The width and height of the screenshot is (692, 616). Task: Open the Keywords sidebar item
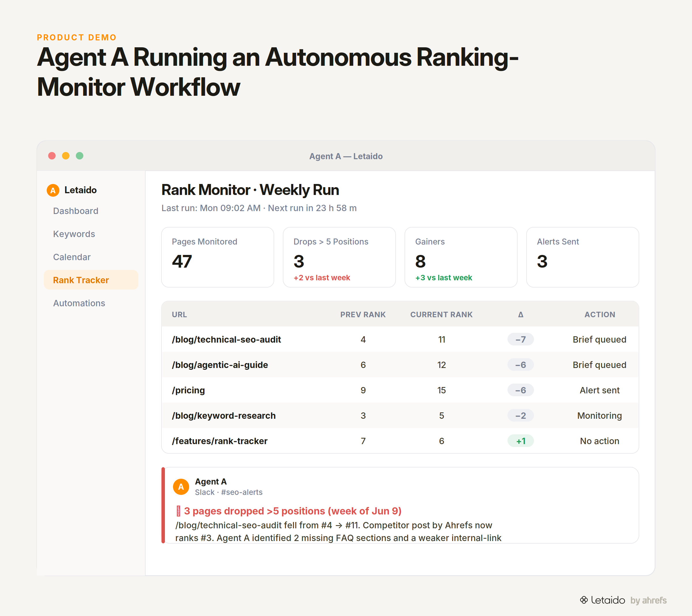tap(91, 234)
